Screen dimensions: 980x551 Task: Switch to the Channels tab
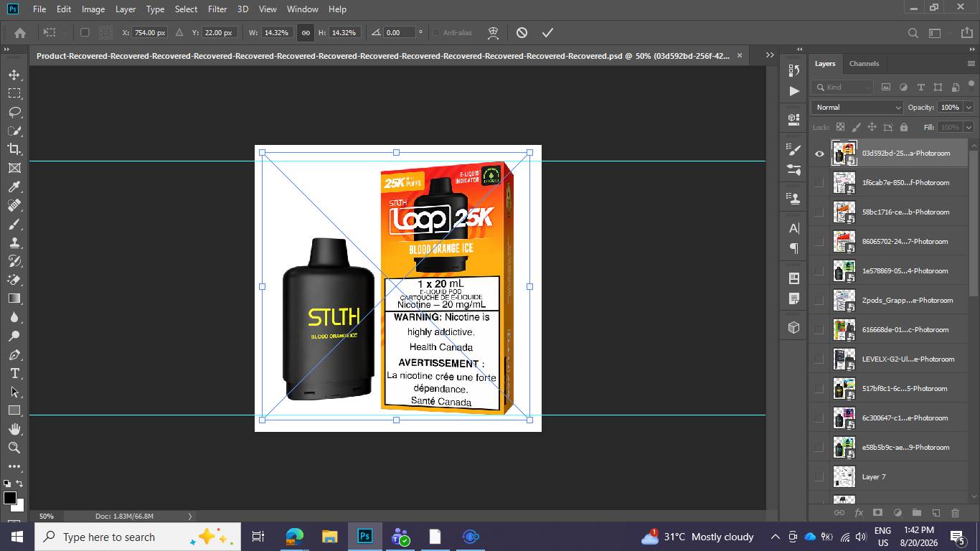(864, 63)
